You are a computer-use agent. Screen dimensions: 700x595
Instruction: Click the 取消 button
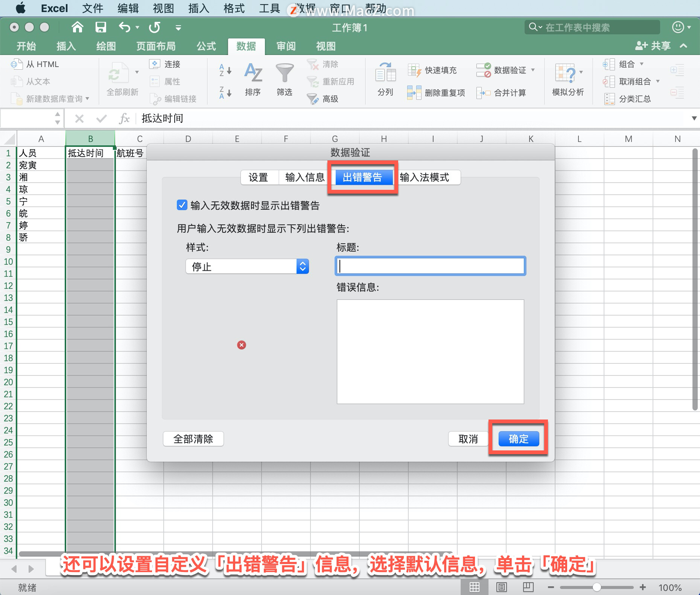pyautogui.click(x=468, y=439)
